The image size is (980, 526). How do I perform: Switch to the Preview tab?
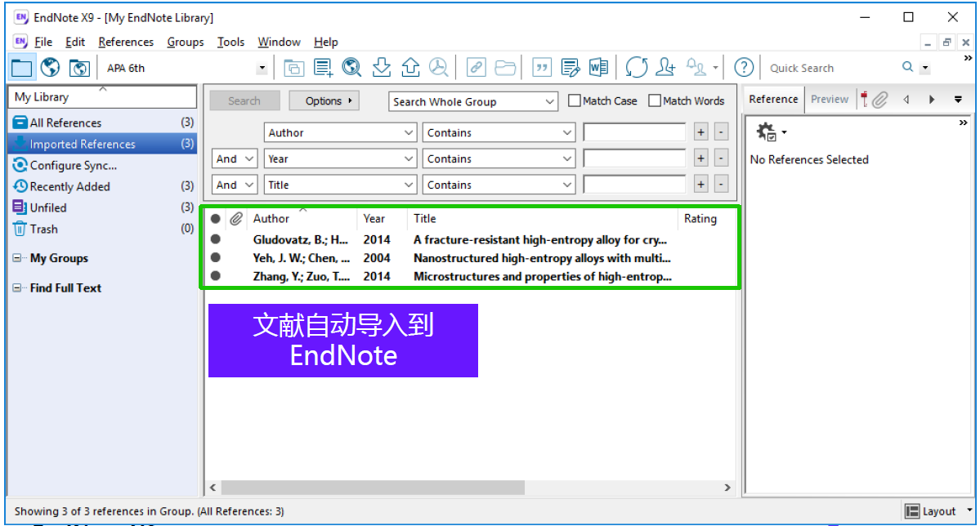tap(829, 100)
